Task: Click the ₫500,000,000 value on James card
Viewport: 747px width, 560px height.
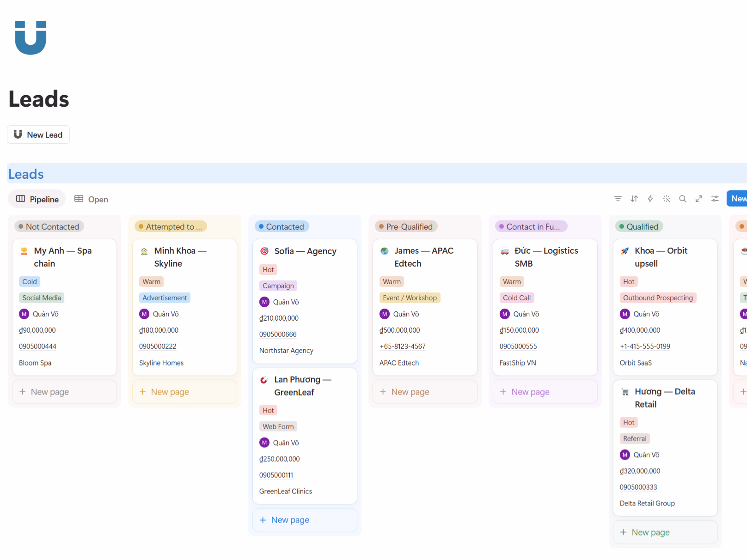Action: [x=400, y=330]
